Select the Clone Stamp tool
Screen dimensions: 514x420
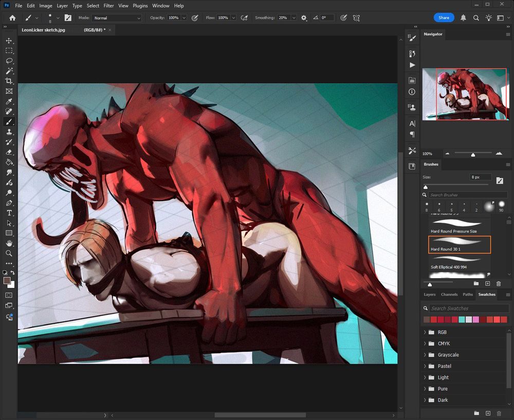click(9, 132)
